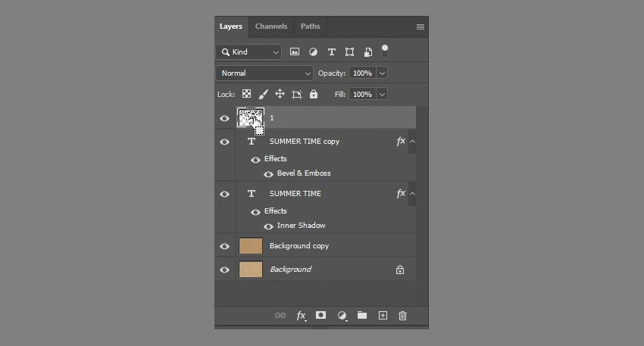Lock transparent pixels icon
The image size is (644, 346).
246,94
